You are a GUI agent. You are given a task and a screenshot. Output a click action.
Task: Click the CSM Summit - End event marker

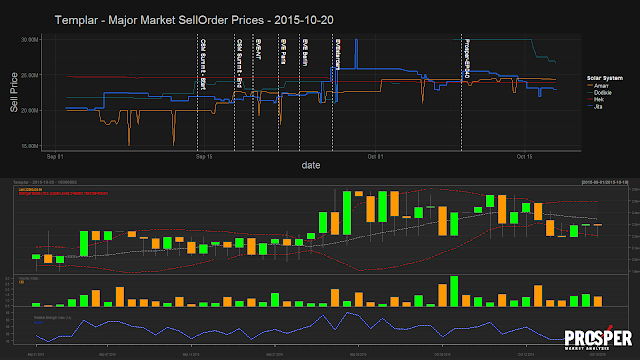coord(239,63)
